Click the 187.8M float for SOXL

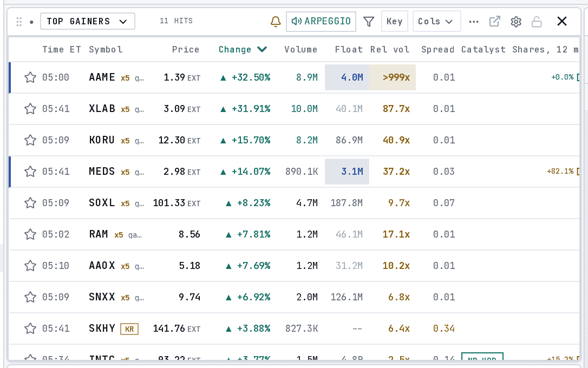[347, 203]
